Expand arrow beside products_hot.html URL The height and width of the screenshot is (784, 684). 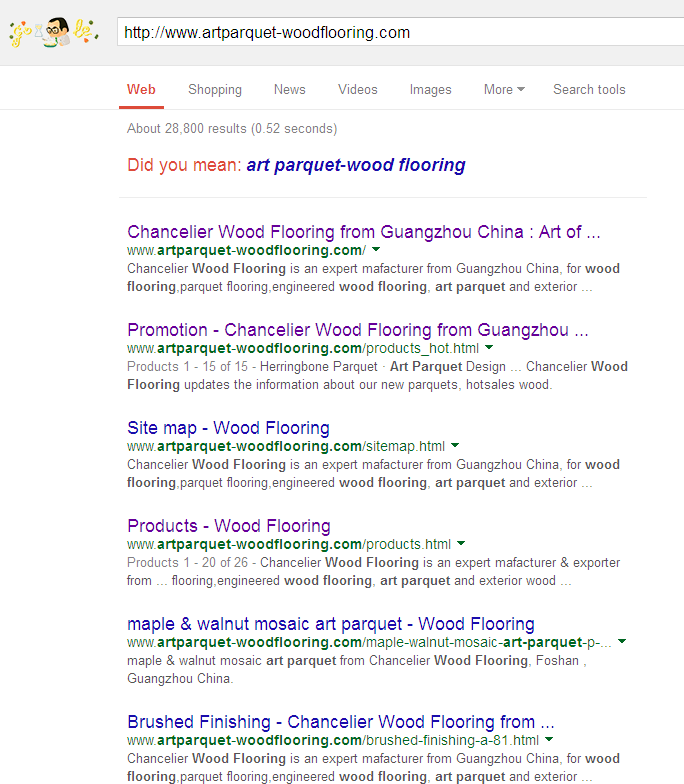point(489,347)
